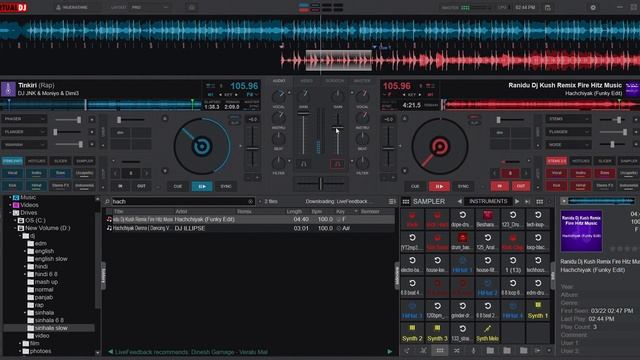Click the left deck headphone cue button
Image resolution: width=640 pixels, height=360 pixels.
point(304,164)
